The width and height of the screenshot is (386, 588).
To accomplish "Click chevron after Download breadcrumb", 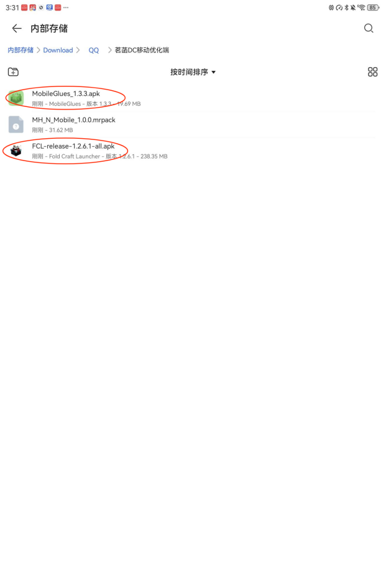I will click(78, 50).
